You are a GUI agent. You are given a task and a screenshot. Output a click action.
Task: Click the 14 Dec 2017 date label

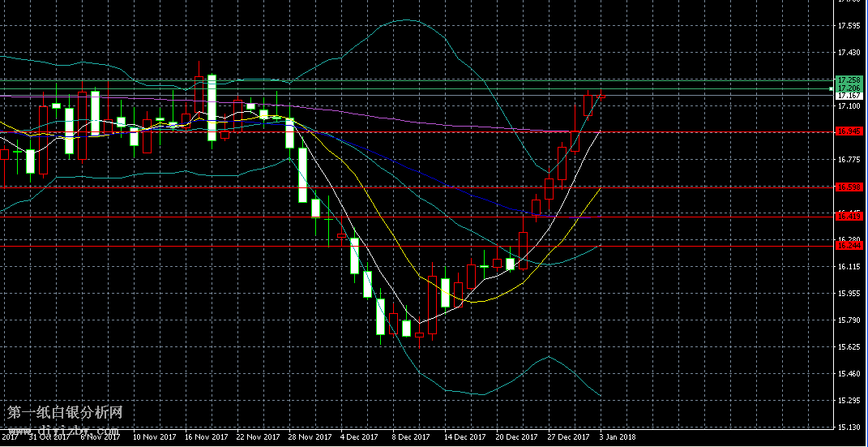(463, 437)
